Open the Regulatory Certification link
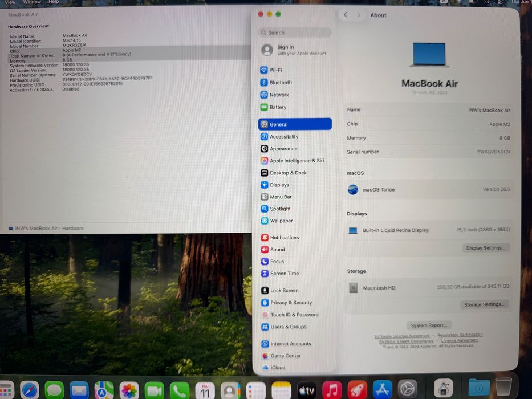Viewport: 532px width, 399px height. pyautogui.click(x=460, y=335)
